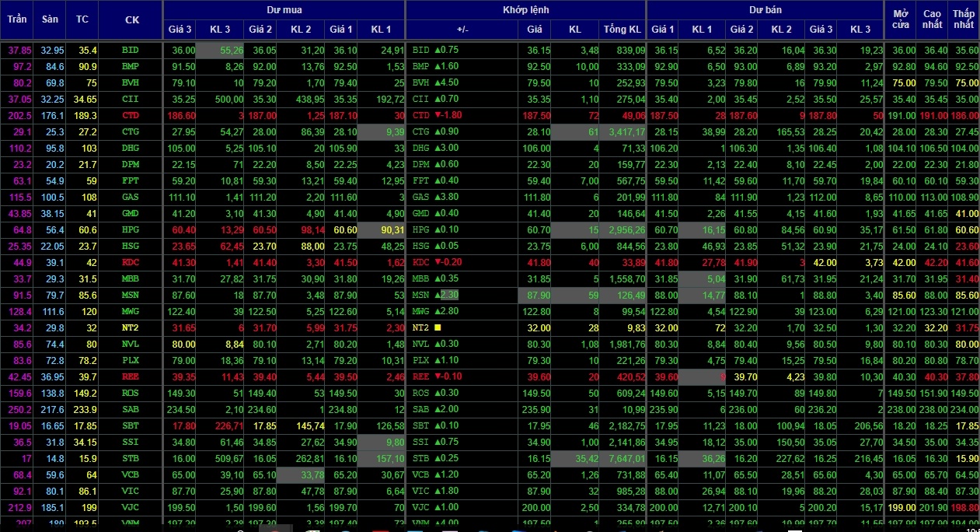Screen dimensions: 980x532
Task: Click the Tổng KL column header
Action: point(623,30)
